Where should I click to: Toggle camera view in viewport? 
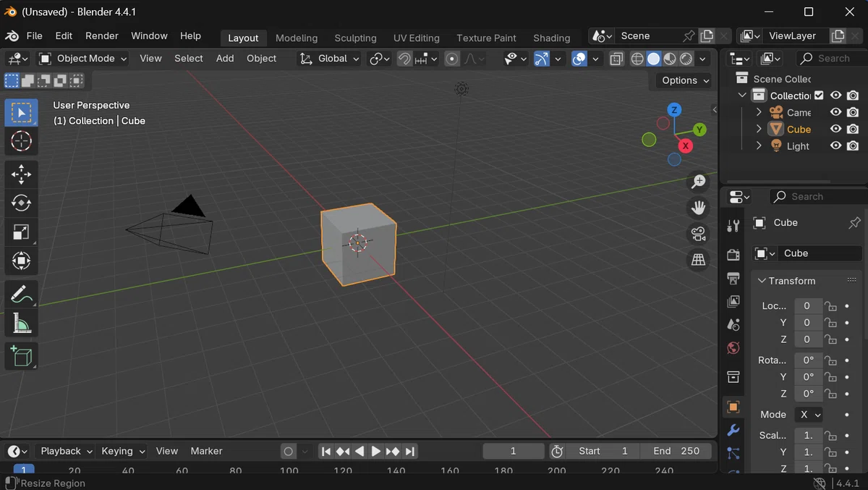[x=698, y=234]
